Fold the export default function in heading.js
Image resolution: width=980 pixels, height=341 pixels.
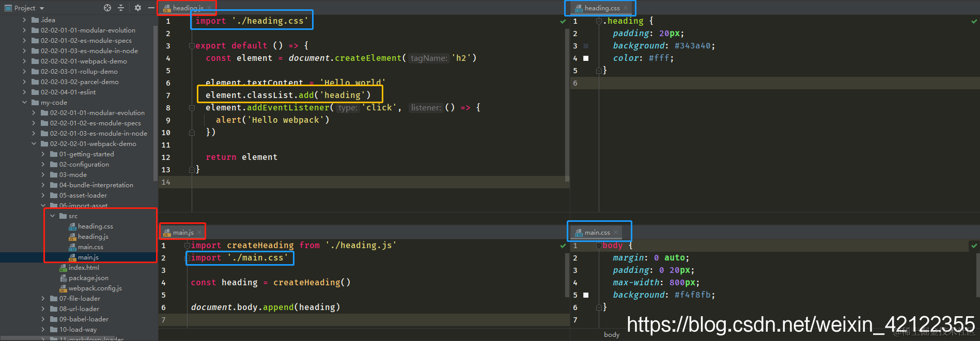tap(192, 46)
